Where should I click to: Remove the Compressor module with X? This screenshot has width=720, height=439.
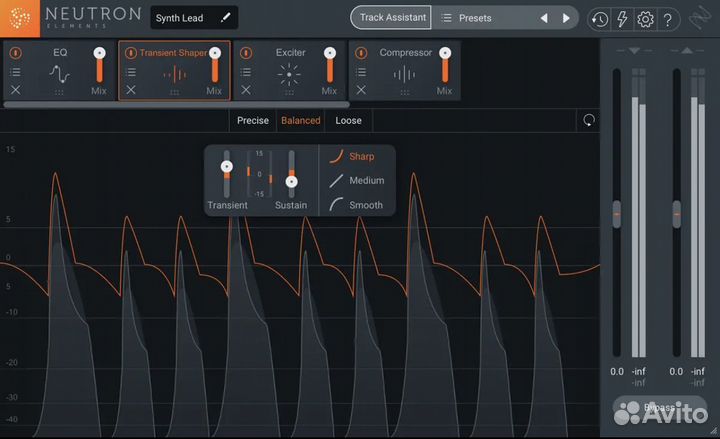[x=361, y=90]
